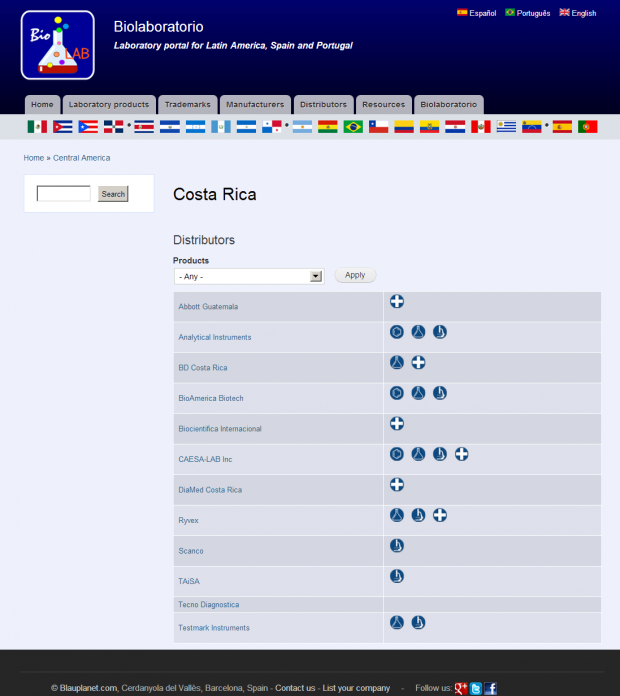Click the hexagon icon in Analytical Instruments row
This screenshot has width=620, height=696.
pyautogui.click(x=397, y=332)
